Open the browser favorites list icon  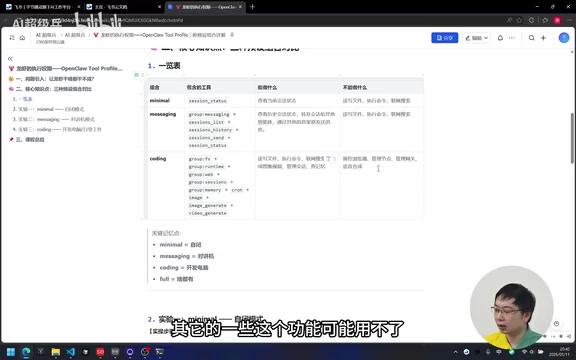pyautogui.click(x=545, y=20)
